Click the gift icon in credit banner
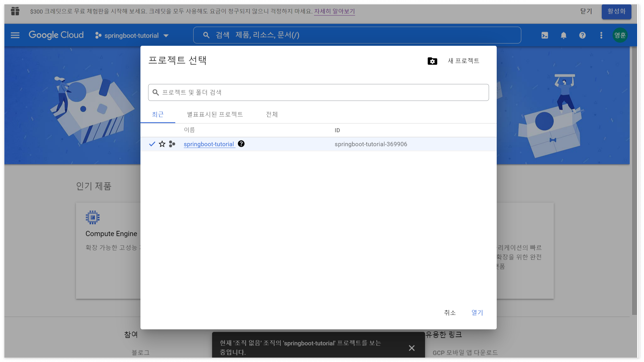 pos(15,11)
